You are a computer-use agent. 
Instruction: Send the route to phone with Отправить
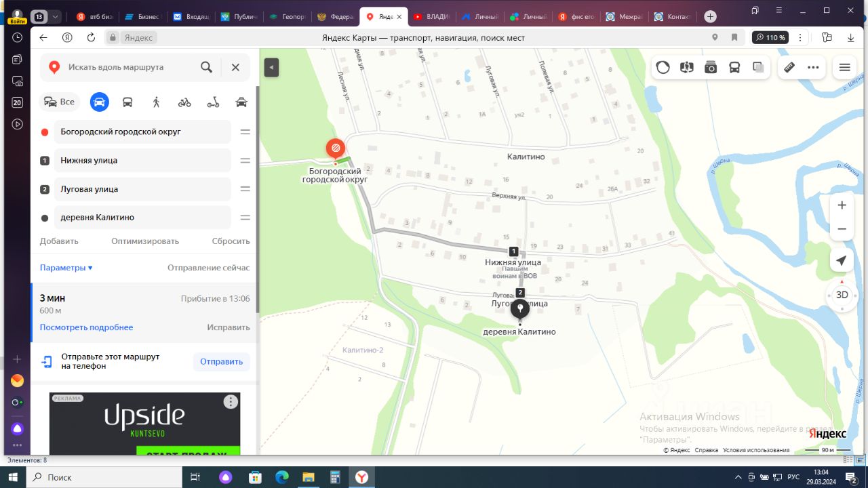pos(221,362)
